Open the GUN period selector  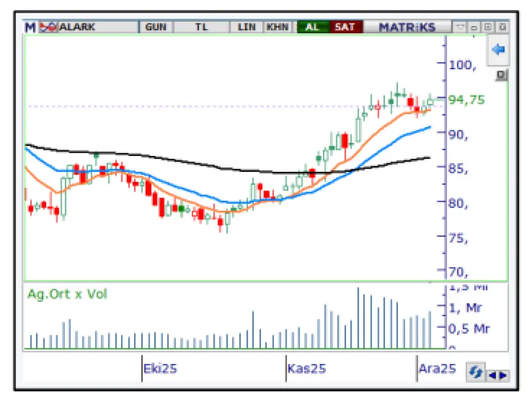click(x=156, y=27)
